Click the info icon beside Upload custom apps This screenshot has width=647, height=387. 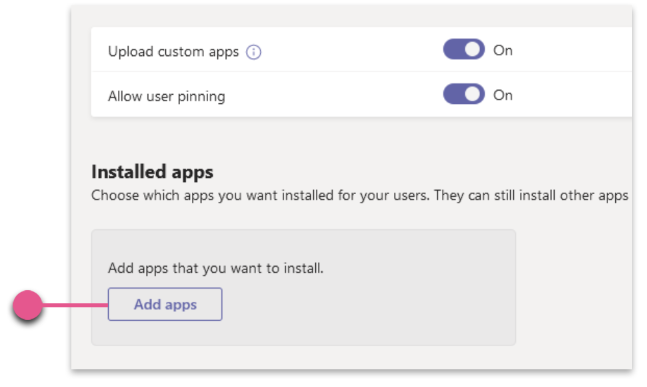(253, 52)
